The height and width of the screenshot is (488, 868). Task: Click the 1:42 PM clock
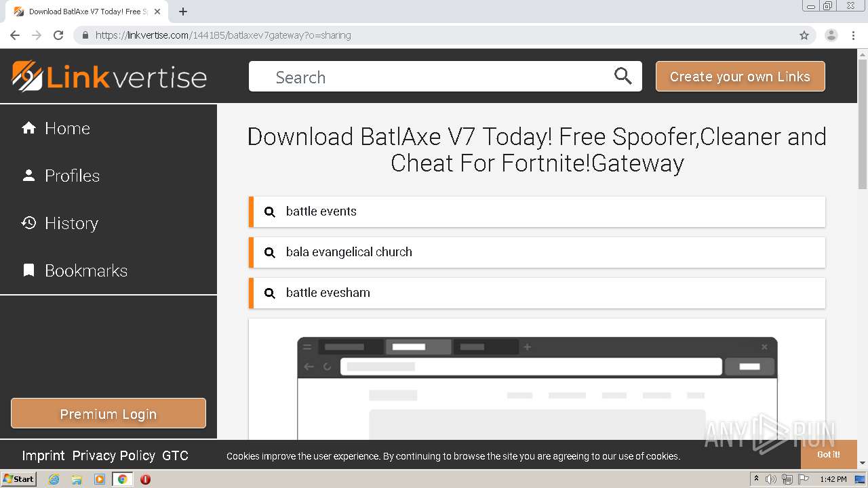(833, 479)
